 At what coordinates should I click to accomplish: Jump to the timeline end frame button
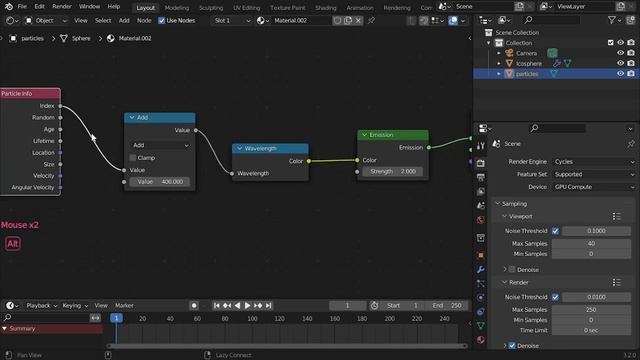tap(269, 305)
